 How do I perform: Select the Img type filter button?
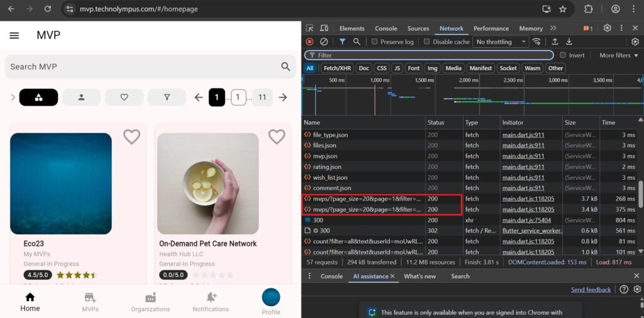432,68
